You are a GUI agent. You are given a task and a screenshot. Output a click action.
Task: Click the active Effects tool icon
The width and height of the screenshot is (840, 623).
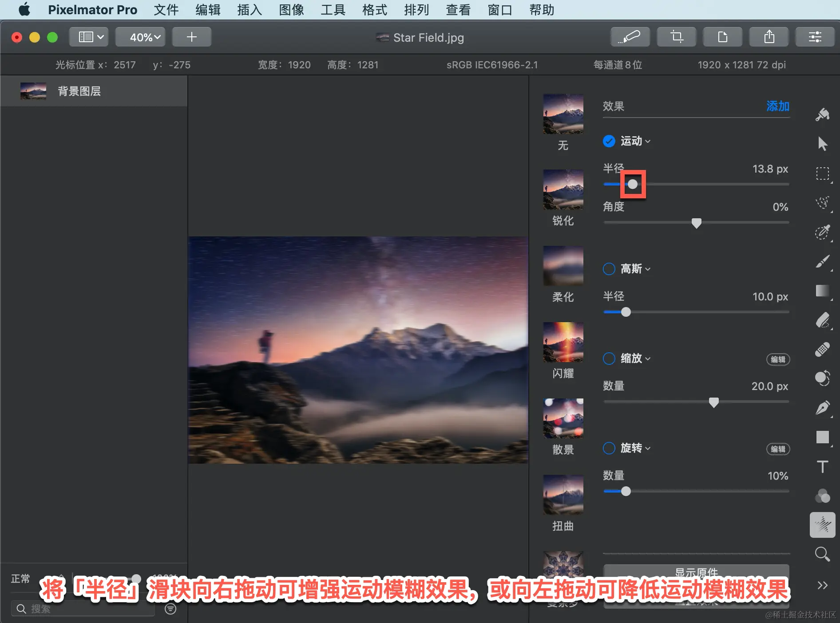coord(822,525)
